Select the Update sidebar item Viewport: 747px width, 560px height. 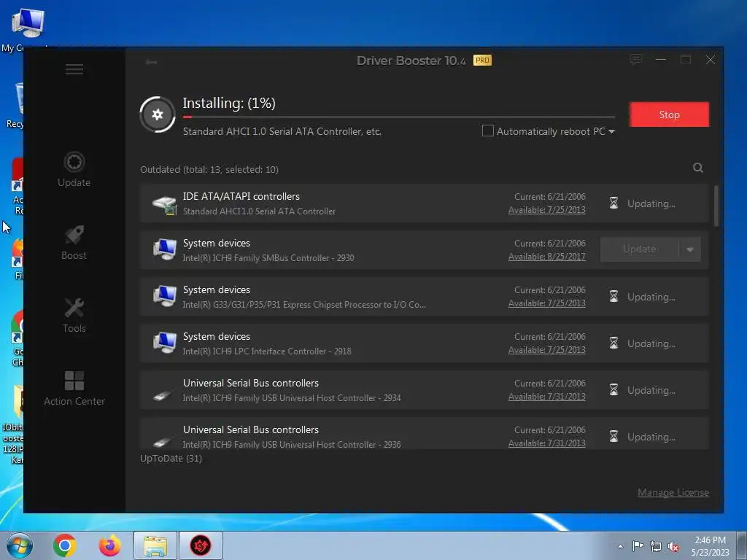point(74,169)
